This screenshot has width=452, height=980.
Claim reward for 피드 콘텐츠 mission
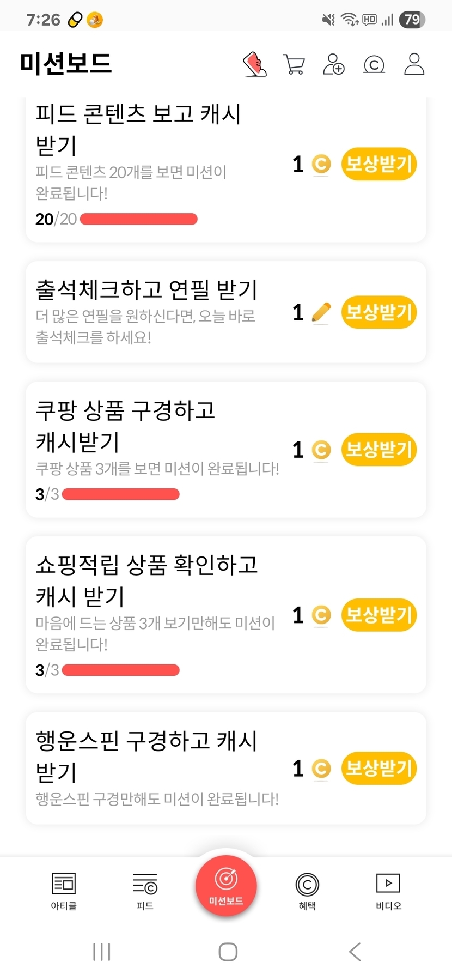coord(379,164)
